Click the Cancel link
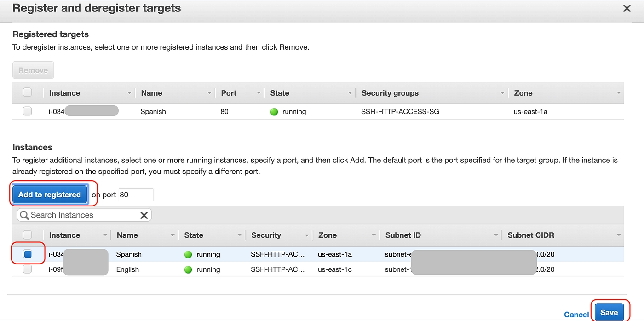The height and width of the screenshot is (321, 644). (x=576, y=315)
